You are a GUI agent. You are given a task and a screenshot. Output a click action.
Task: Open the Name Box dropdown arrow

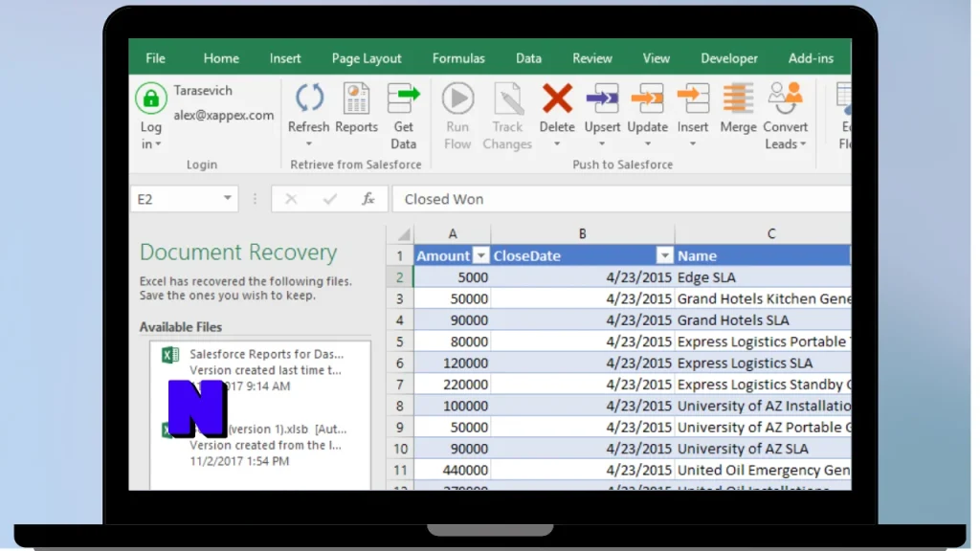pos(228,198)
